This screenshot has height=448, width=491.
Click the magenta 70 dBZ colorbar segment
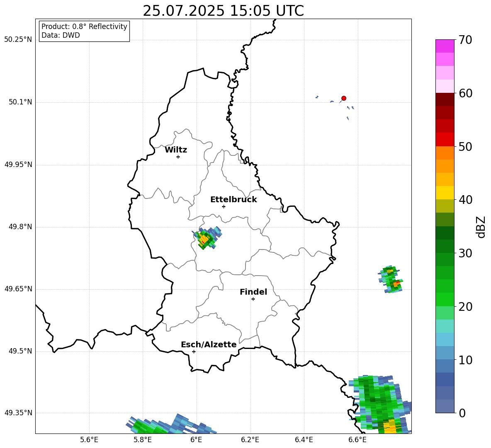tap(445, 46)
